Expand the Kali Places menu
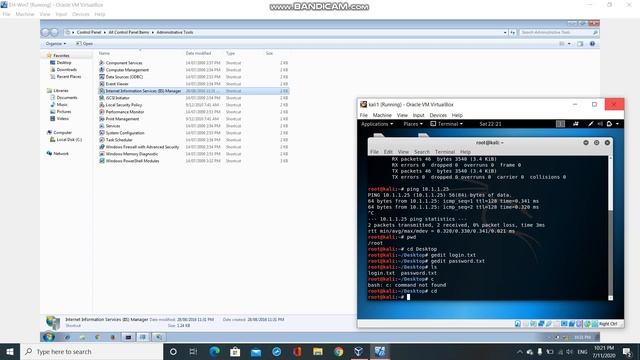 click(x=413, y=124)
